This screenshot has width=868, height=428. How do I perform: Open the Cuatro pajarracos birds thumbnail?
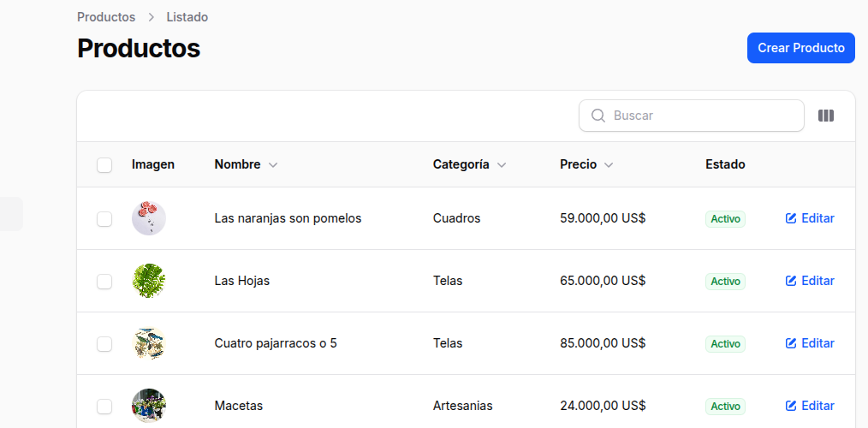pos(149,343)
